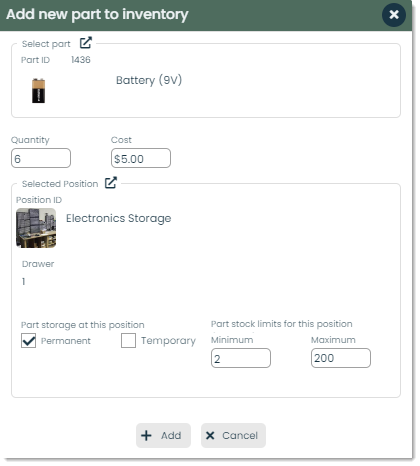Click the Cancel button

pos(233,436)
